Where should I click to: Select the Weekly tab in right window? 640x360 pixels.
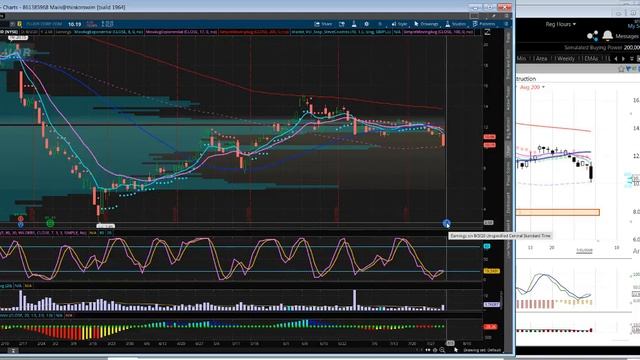[x=565, y=58]
